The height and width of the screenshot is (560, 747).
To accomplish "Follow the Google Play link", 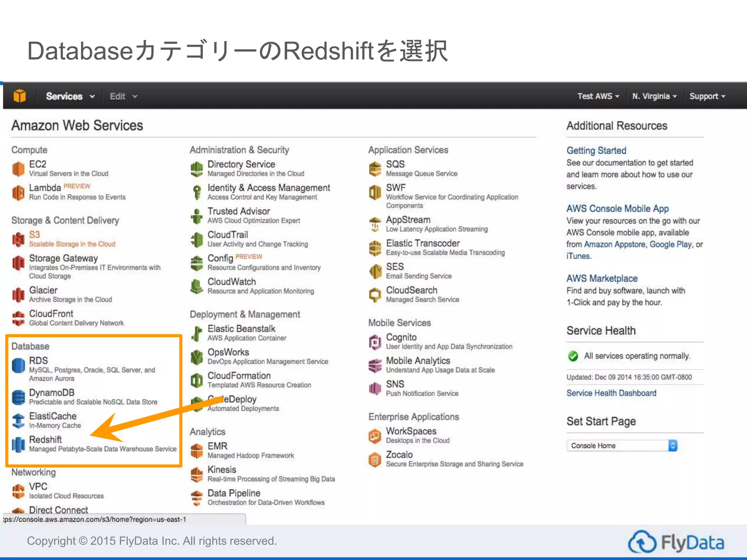I will (x=670, y=244).
